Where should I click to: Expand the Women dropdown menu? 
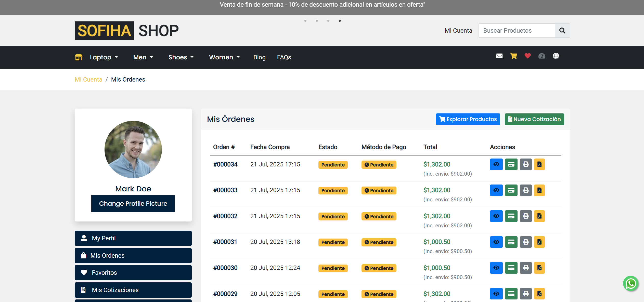click(x=224, y=57)
